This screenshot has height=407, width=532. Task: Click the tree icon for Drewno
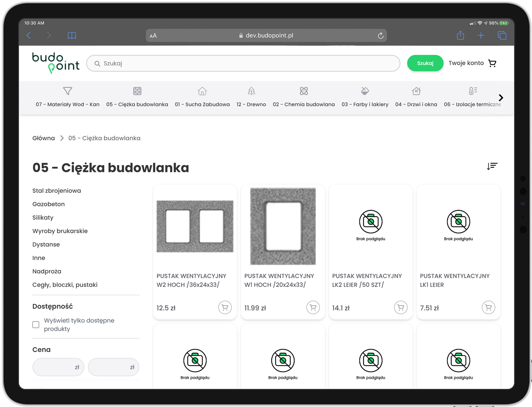click(251, 91)
